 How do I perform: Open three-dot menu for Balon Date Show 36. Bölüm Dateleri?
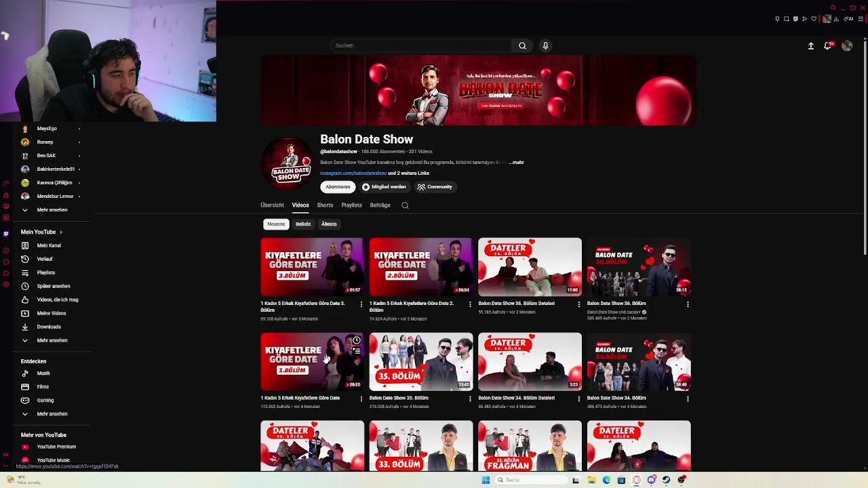coord(578,304)
